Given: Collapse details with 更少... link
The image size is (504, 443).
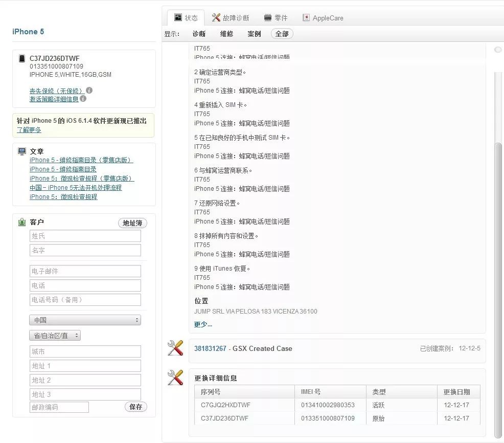Looking at the screenshot, I should point(203,324).
